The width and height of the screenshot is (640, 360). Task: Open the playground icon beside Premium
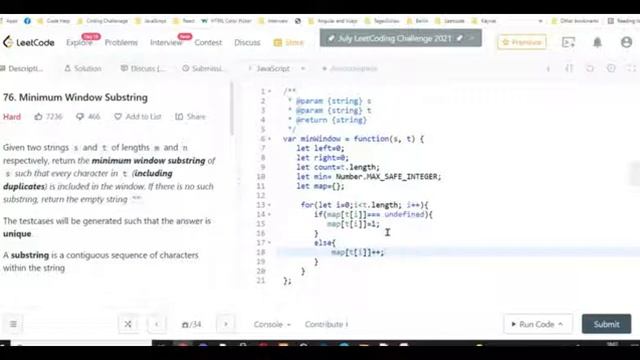(x=568, y=42)
